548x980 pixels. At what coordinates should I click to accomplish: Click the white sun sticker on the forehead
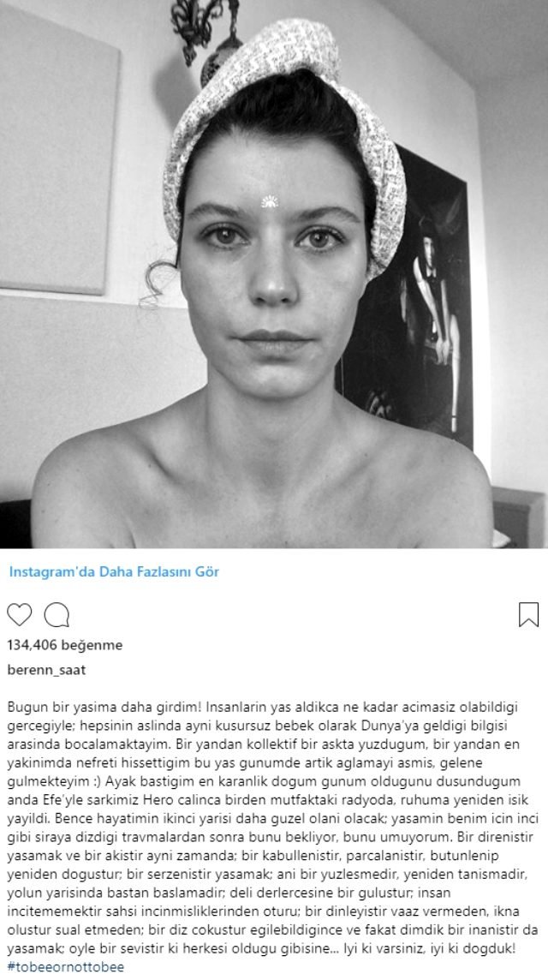pos(270,201)
